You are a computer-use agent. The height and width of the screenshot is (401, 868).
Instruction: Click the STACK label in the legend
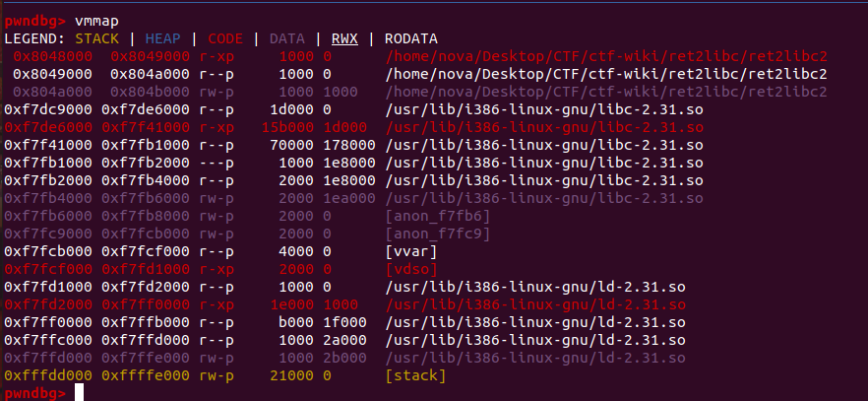coord(98,37)
